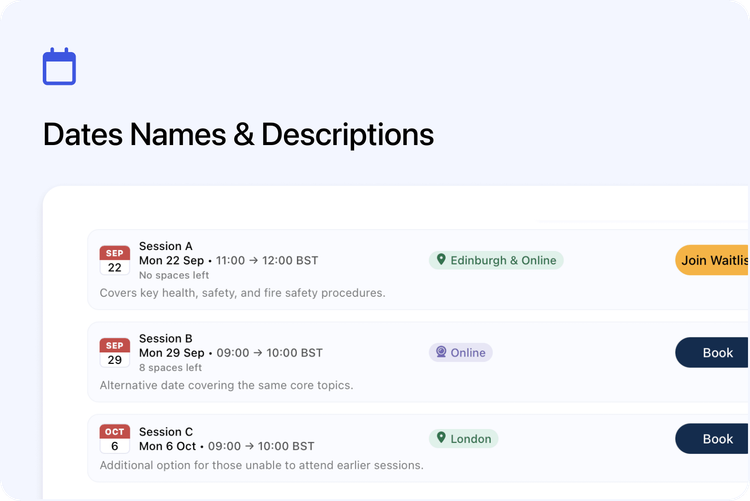The width and height of the screenshot is (750, 501).
Task: Click the map pin icon beside Edinburgh
Action: (x=440, y=260)
